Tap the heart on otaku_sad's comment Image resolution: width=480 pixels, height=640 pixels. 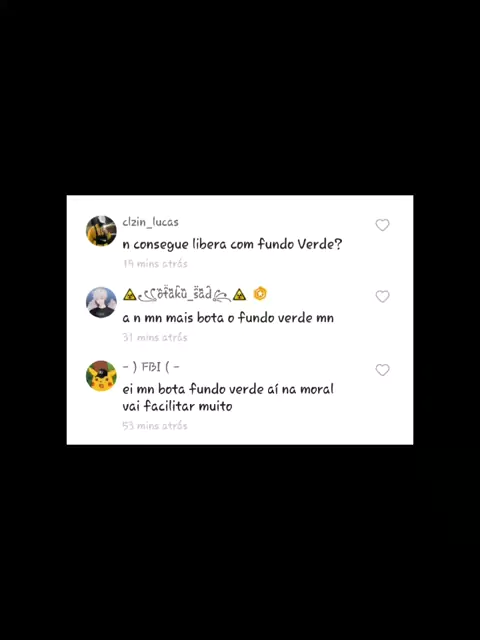[382, 296]
